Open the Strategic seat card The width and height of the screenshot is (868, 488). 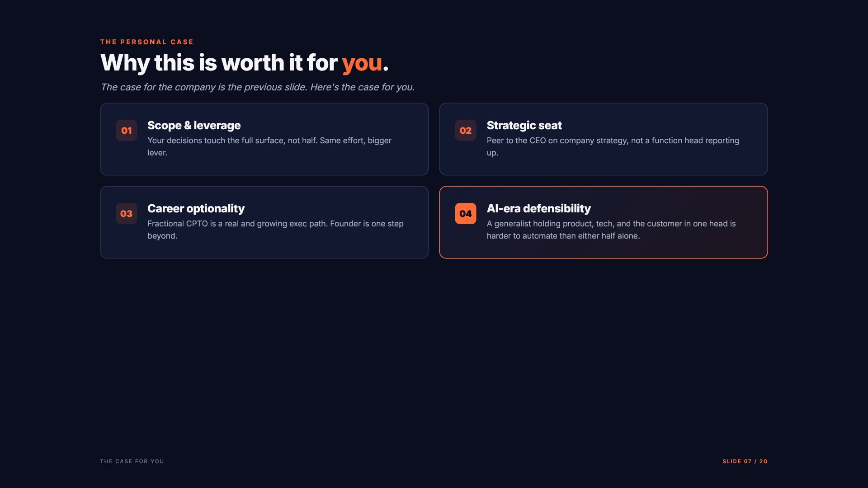(603, 139)
